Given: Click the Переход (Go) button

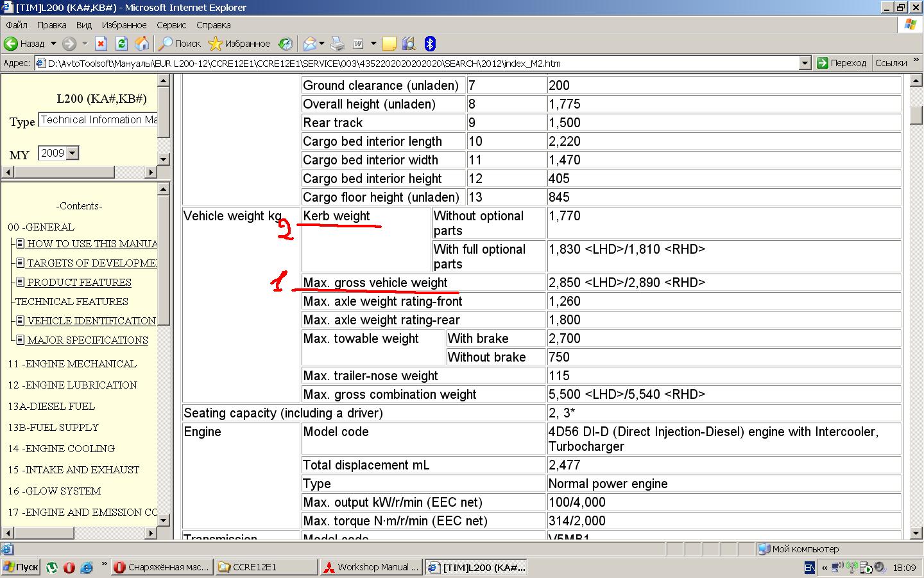Looking at the screenshot, I should [841, 63].
